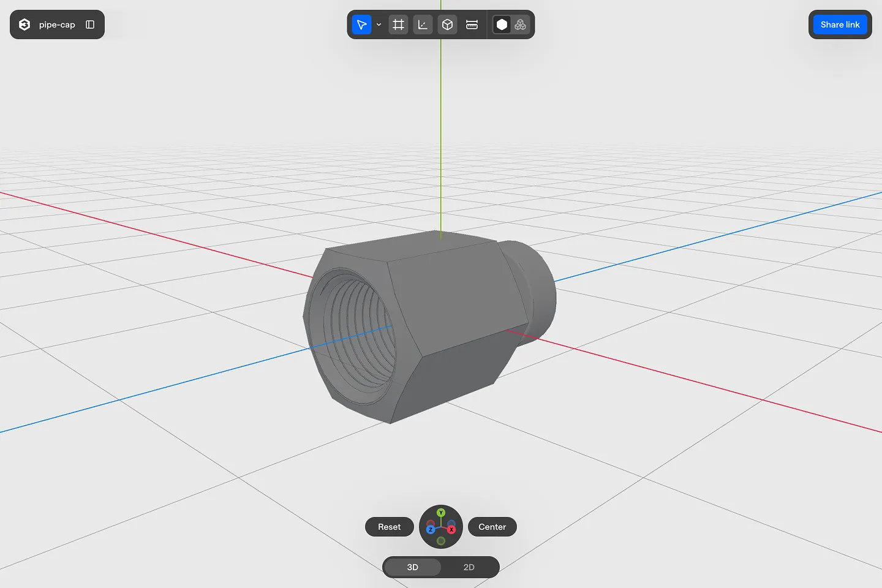Activate the ruler measure tool

coord(472,24)
